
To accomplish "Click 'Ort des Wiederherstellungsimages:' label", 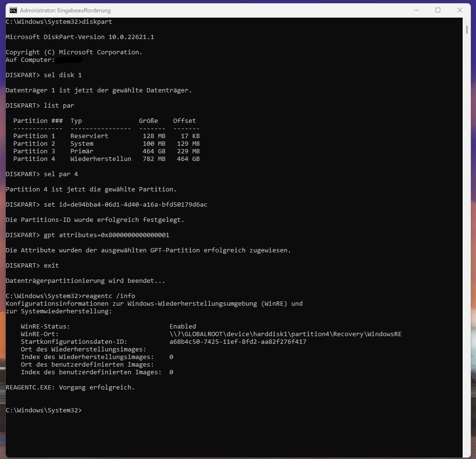I will pyautogui.click(x=83, y=349).
